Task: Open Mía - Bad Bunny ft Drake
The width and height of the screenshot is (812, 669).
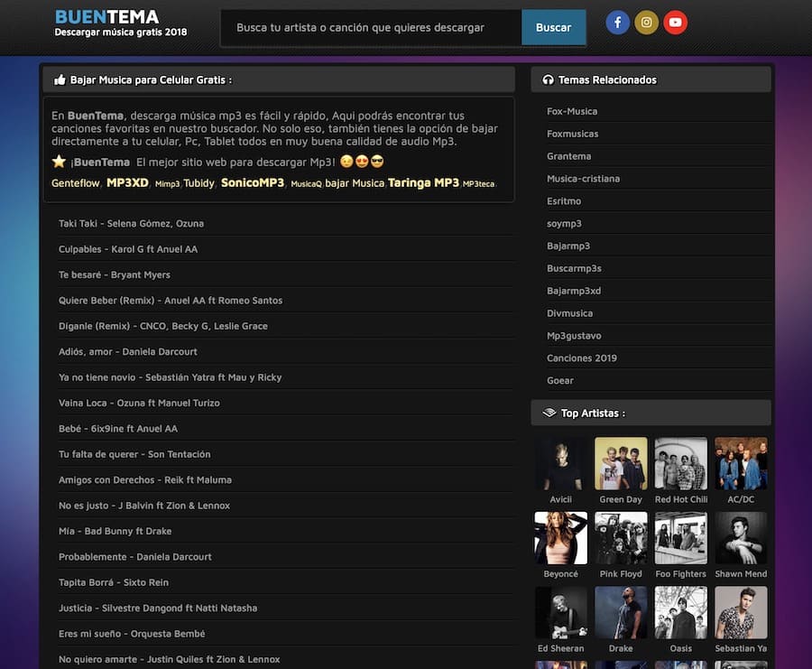Action: (x=115, y=532)
